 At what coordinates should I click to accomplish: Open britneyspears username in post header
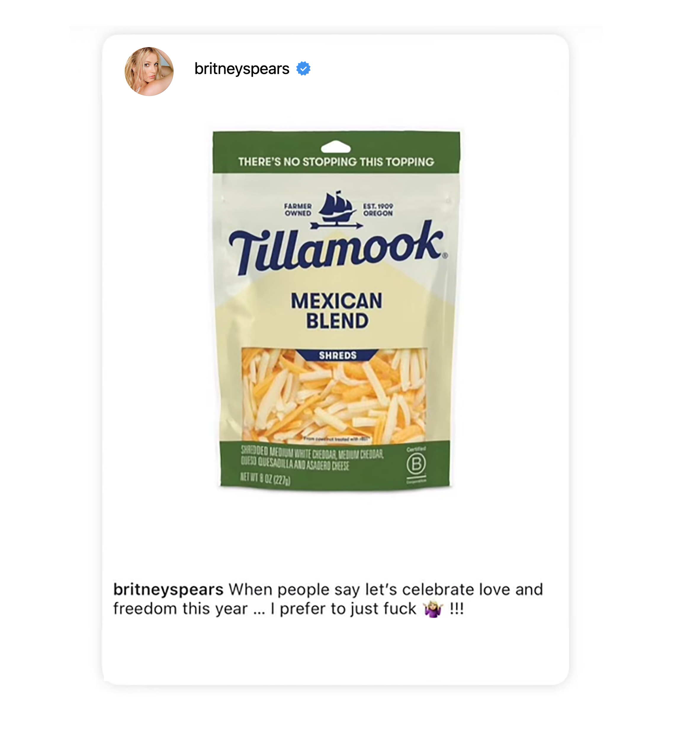pos(242,69)
